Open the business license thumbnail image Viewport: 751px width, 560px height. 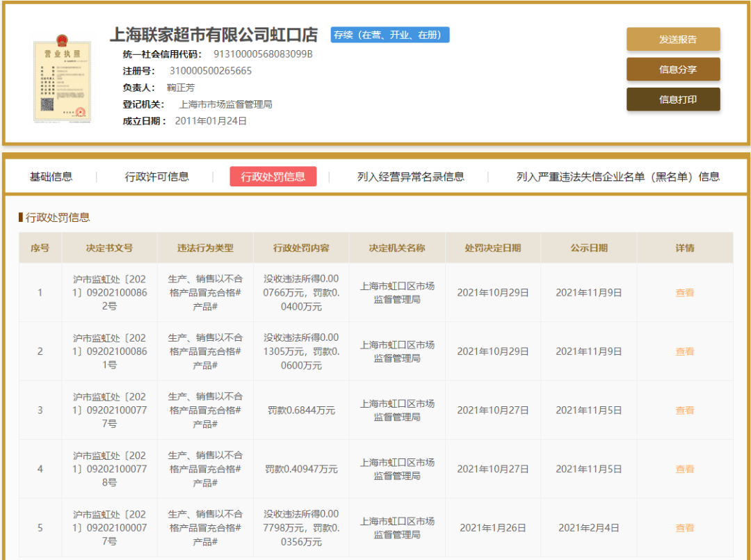point(61,79)
